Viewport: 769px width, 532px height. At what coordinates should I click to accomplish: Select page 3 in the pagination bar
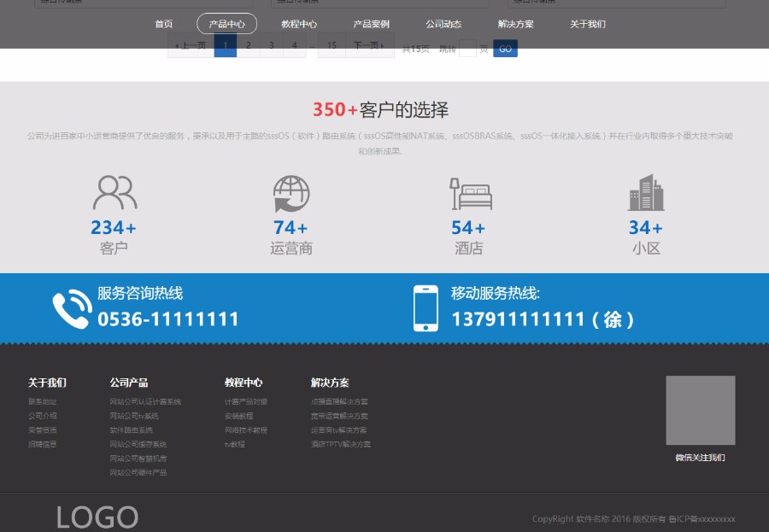point(270,47)
